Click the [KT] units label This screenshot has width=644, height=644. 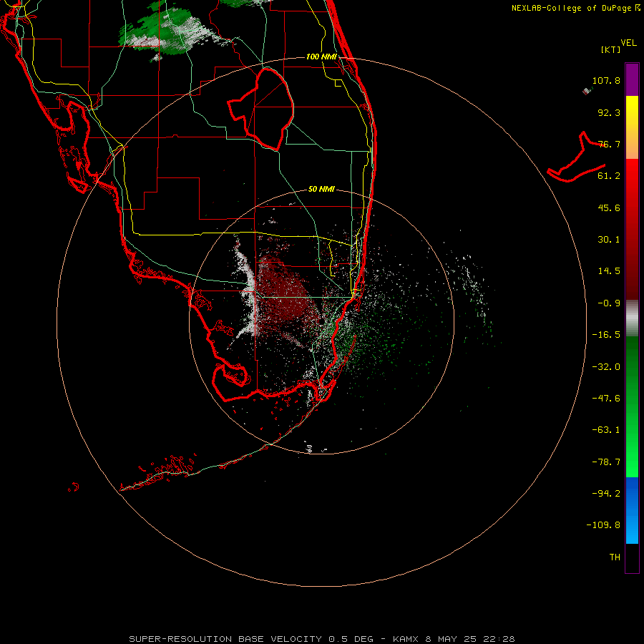click(x=611, y=49)
